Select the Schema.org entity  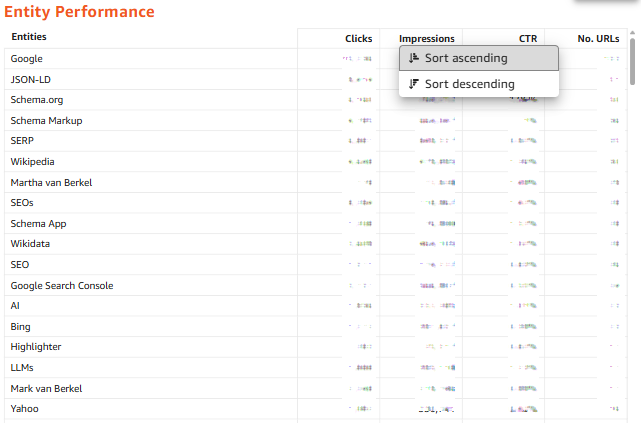37,100
